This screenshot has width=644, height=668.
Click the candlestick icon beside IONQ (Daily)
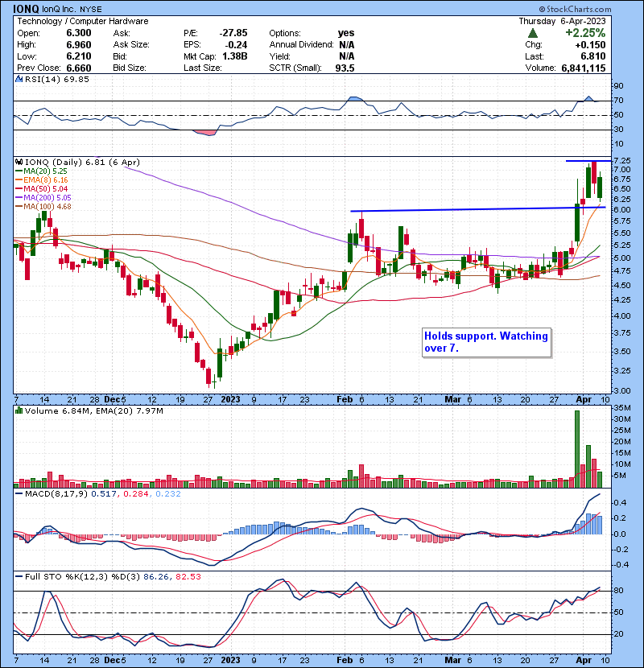[19, 162]
